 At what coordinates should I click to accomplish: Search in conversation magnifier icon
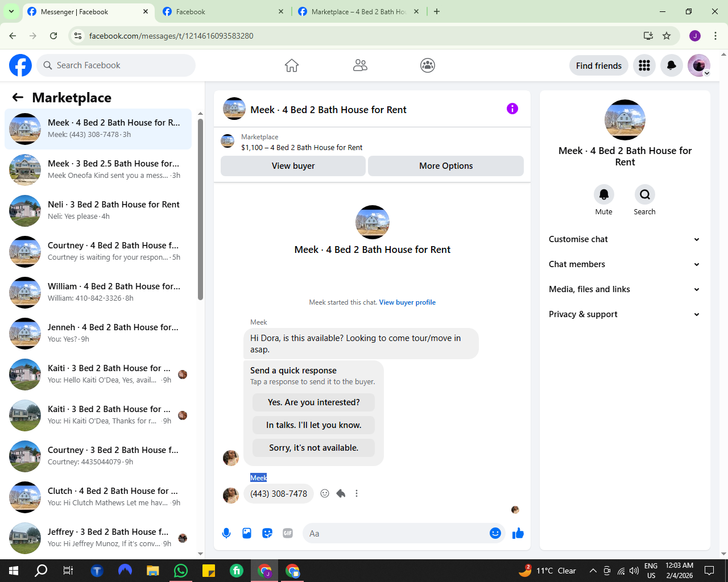click(x=645, y=194)
